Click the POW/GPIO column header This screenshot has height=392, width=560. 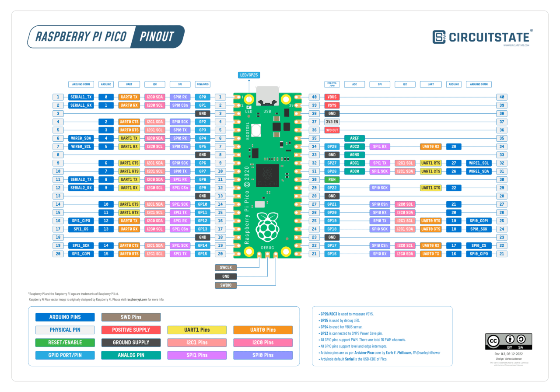click(203, 84)
